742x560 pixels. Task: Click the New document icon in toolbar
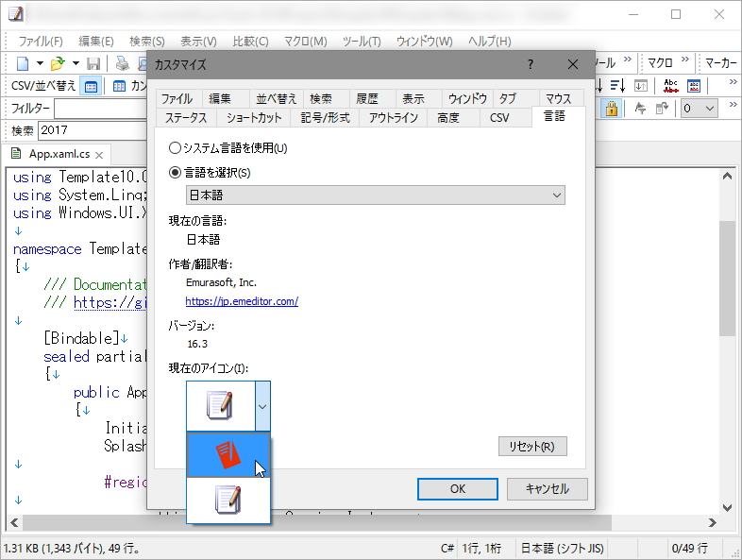(23, 63)
